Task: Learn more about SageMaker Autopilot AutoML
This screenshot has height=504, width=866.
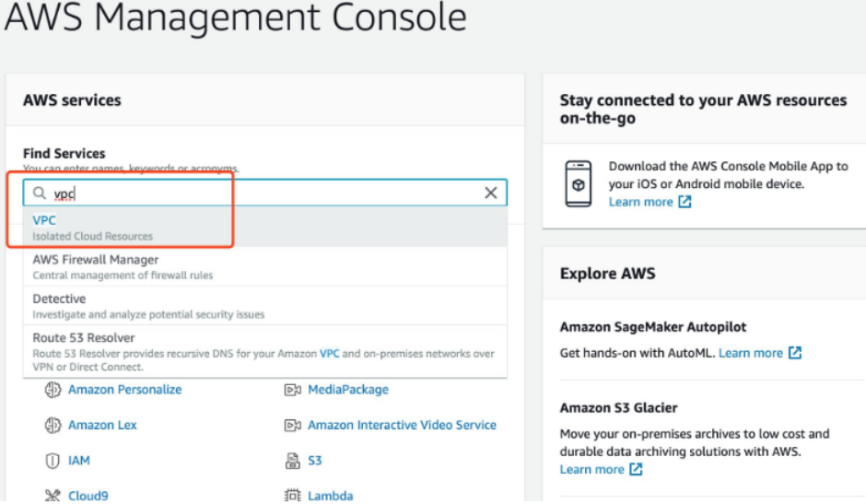Action: coord(751,353)
